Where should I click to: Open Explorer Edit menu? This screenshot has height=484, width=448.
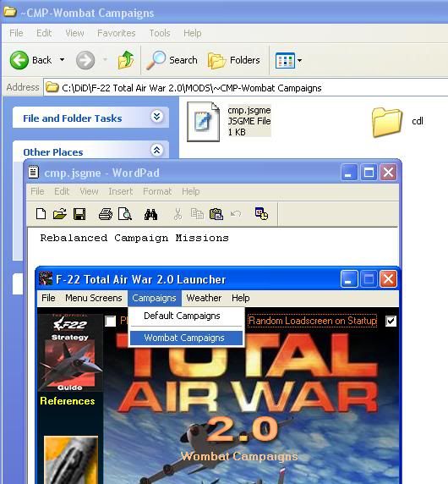click(x=44, y=33)
